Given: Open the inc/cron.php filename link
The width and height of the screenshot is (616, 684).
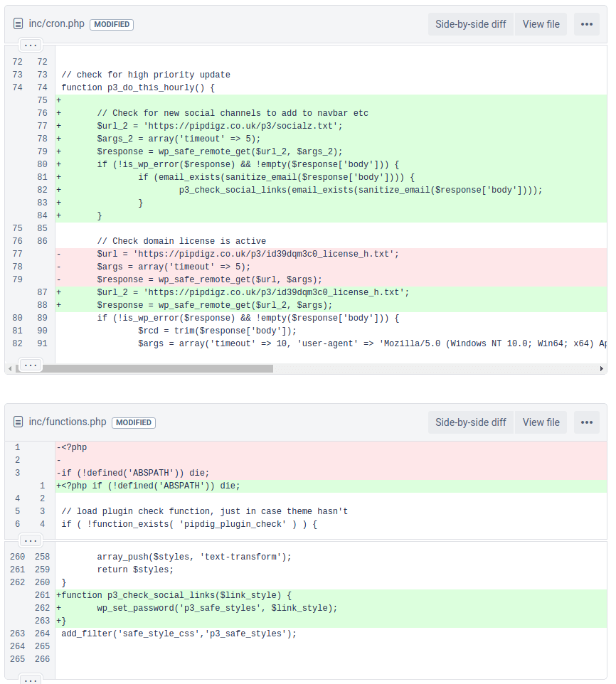Looking at the screenshot, I should click(56, 24).
